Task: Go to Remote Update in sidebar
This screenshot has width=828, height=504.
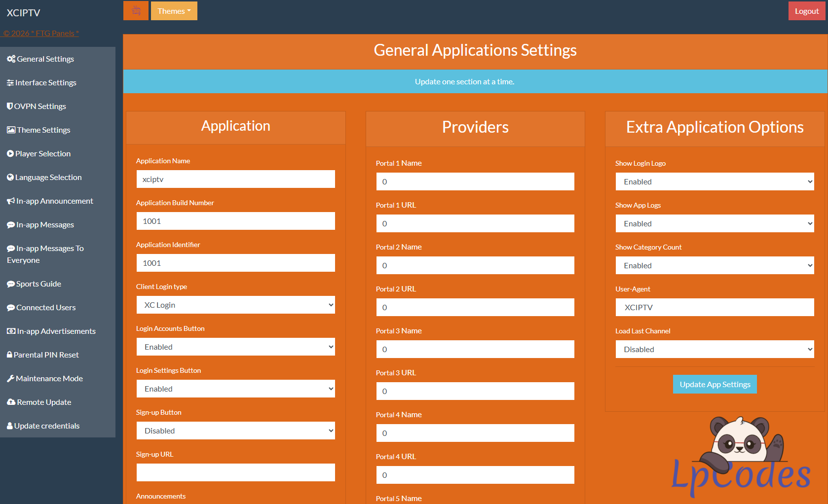Action: [44, 402]
